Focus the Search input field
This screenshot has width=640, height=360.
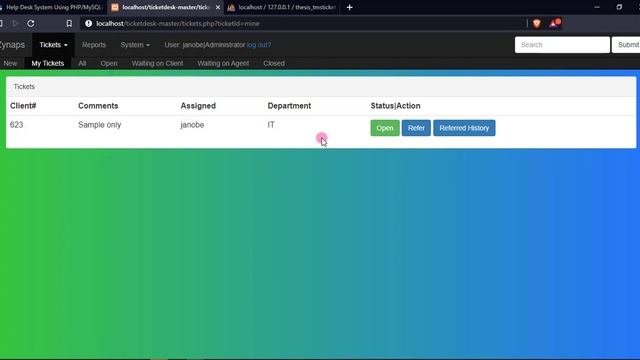562,45
